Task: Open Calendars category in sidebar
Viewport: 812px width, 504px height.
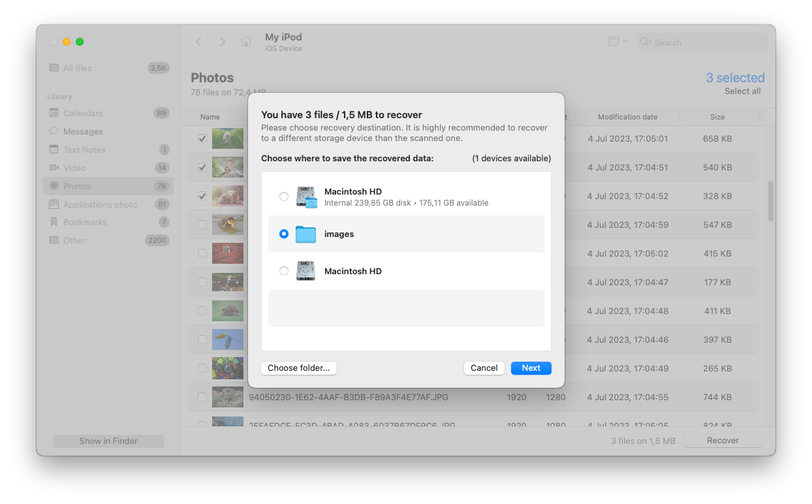Action: 108,113
